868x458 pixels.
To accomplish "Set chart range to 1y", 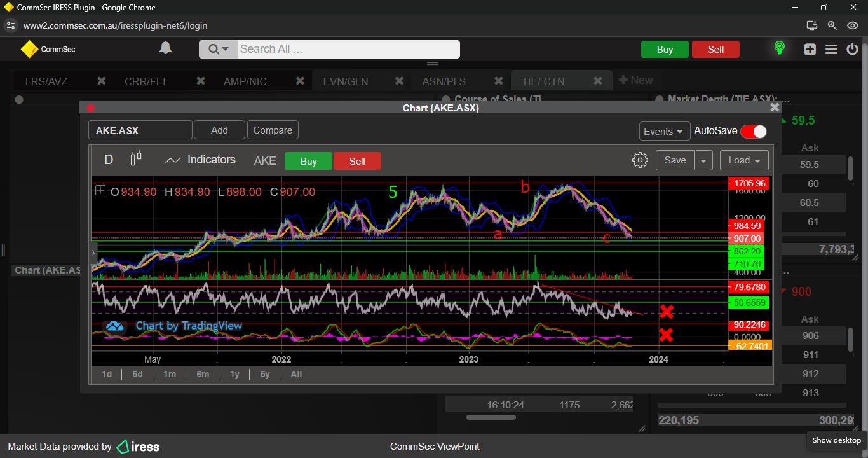I will [x=234, y=374].
